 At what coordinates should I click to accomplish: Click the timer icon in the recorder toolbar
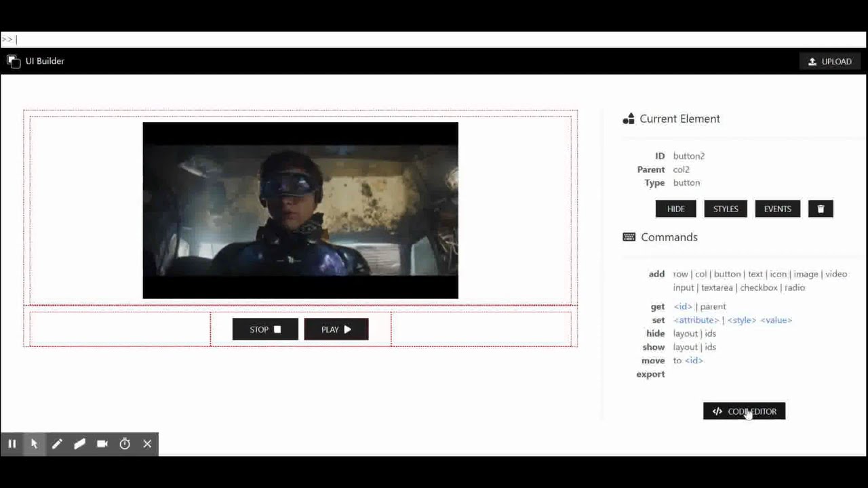(125, 444)
